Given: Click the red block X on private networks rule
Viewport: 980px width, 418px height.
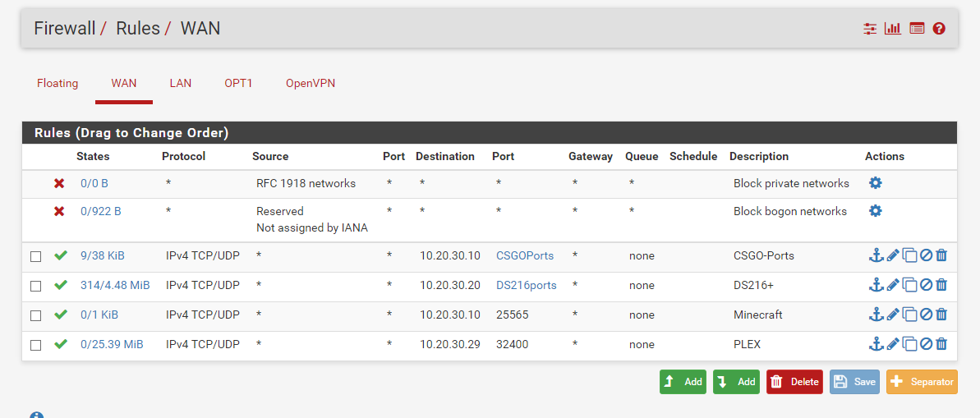Looking at the screenshot, I should pyautogui.click(x=59, y=184).
